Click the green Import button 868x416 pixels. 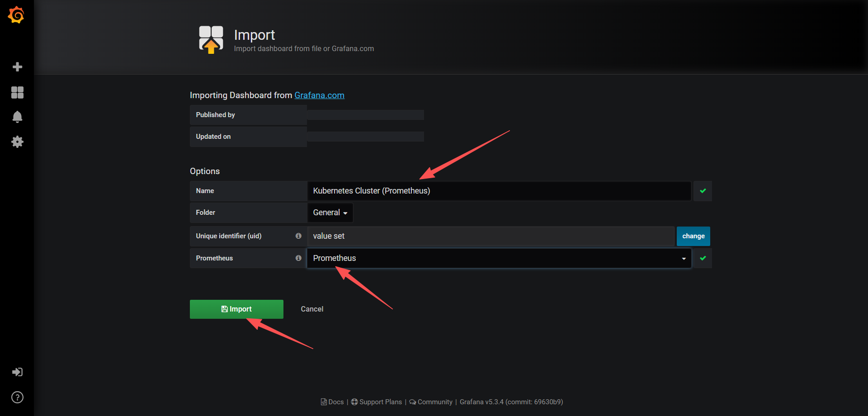coord(236,309)
